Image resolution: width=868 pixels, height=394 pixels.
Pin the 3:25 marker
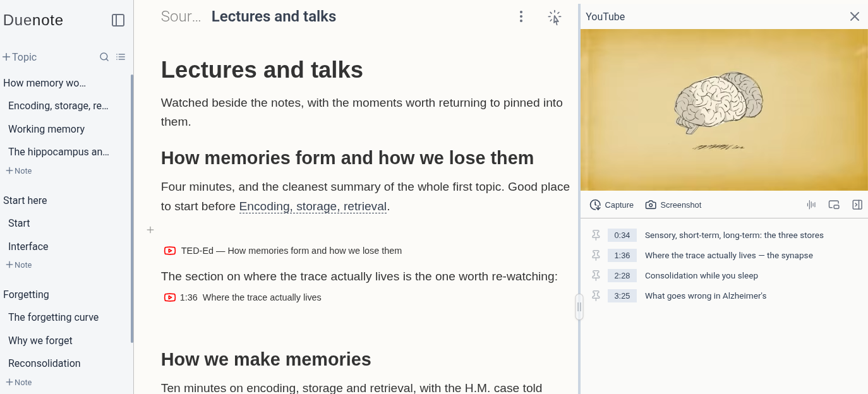tap(596, 295)
